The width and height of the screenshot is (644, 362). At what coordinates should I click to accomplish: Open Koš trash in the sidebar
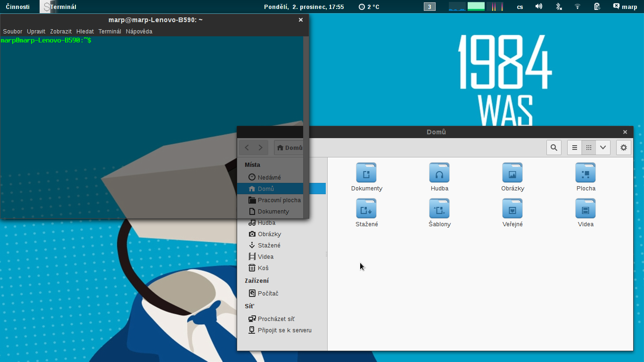click(x=281, y=268)
